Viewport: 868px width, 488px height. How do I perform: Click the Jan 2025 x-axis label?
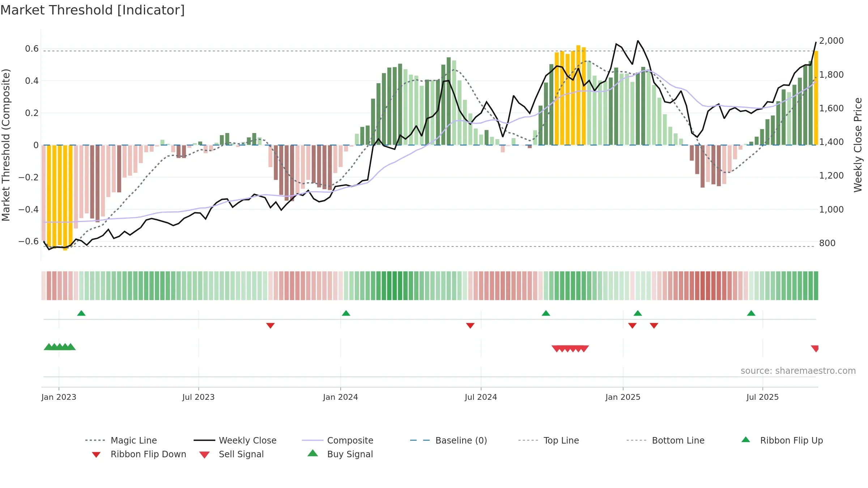[623, 397]
